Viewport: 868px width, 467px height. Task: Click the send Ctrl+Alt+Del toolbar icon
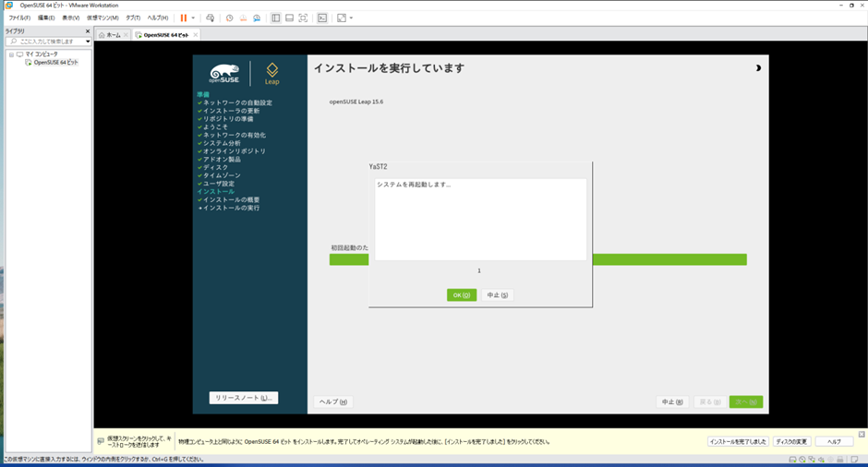click(x=211, y=18)
